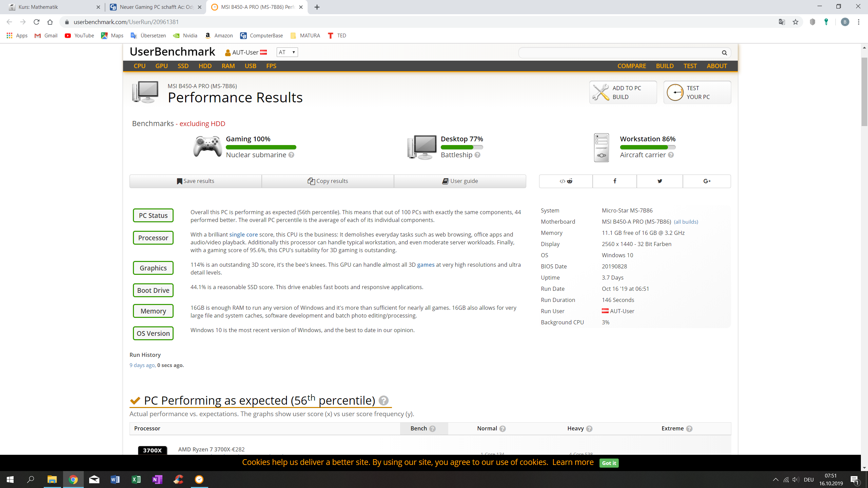Click the search magnifier icon in site header
The width and height of the screenshot is (868, 488).
(724, 53)
